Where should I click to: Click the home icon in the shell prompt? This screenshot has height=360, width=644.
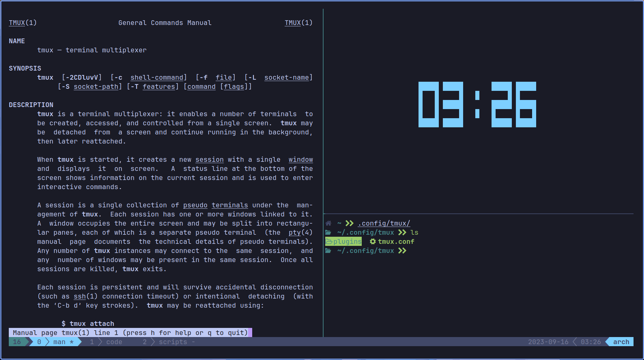pos(328,223)
